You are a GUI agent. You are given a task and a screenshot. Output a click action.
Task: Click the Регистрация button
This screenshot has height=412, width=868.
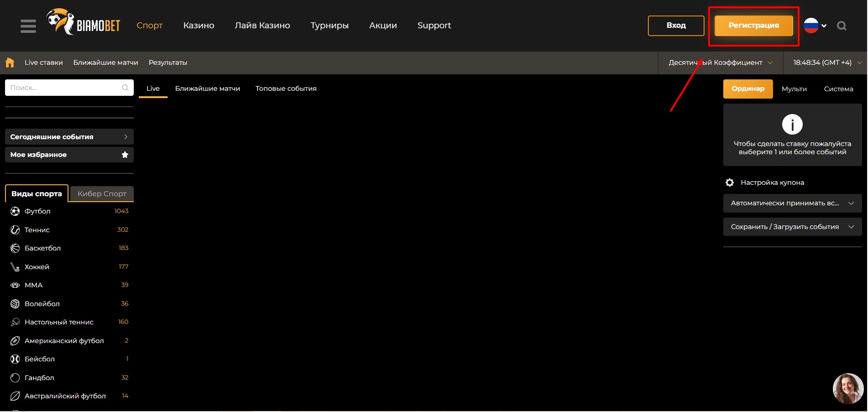tap(753, 26)
